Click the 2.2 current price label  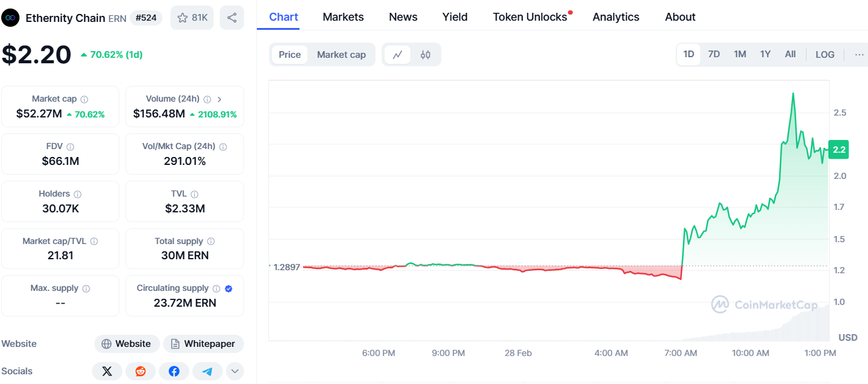point(839,150)
